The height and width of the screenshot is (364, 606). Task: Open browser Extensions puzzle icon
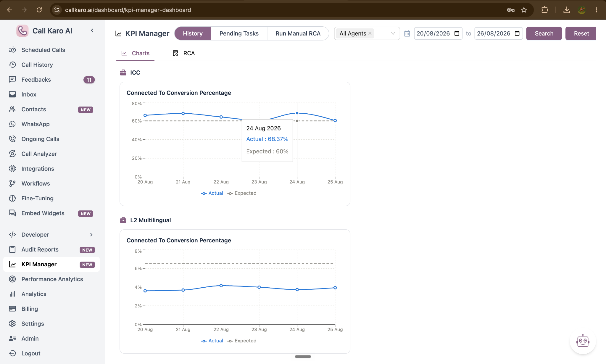(x=545, y=10)
